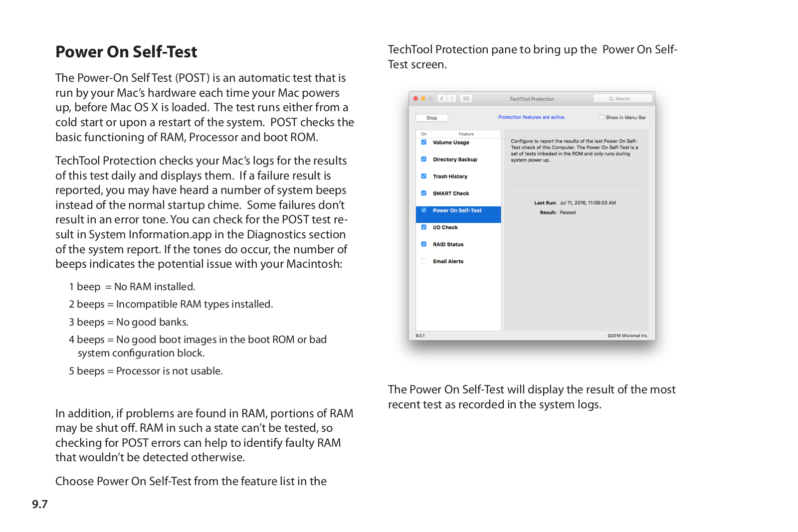The image size is (798, 532).
Task: Toggle the Power On Self-Test checkbox
Action: [424, 210]
